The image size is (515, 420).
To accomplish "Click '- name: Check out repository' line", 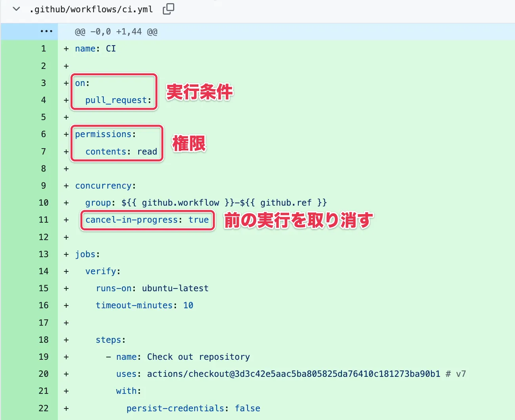I will tap(178, 357).
